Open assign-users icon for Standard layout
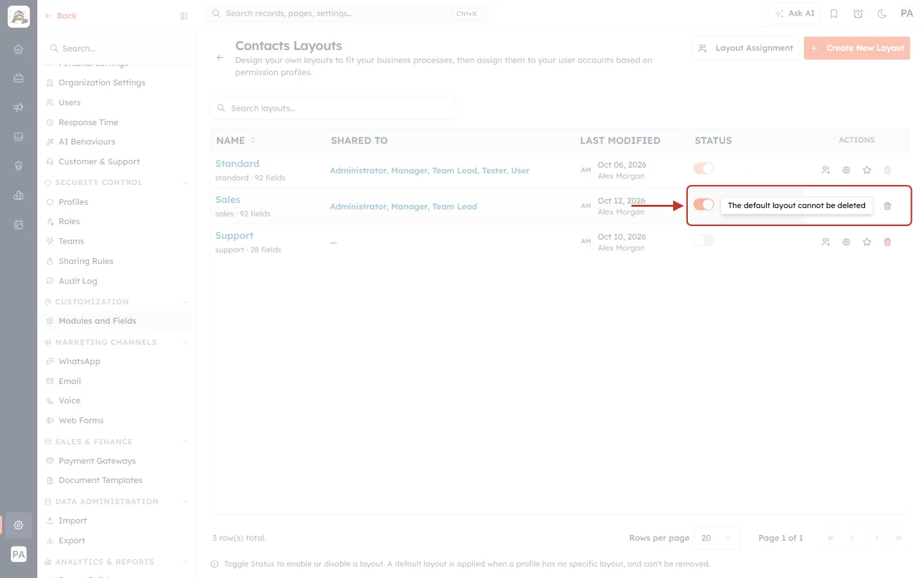The height and width of the screenshot is (578, 924). click(826, 170)
